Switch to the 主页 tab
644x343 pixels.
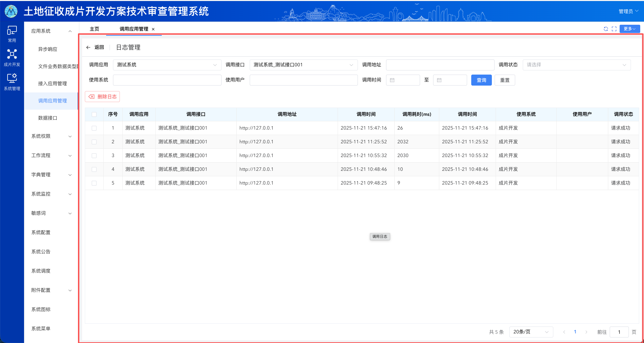94,29
